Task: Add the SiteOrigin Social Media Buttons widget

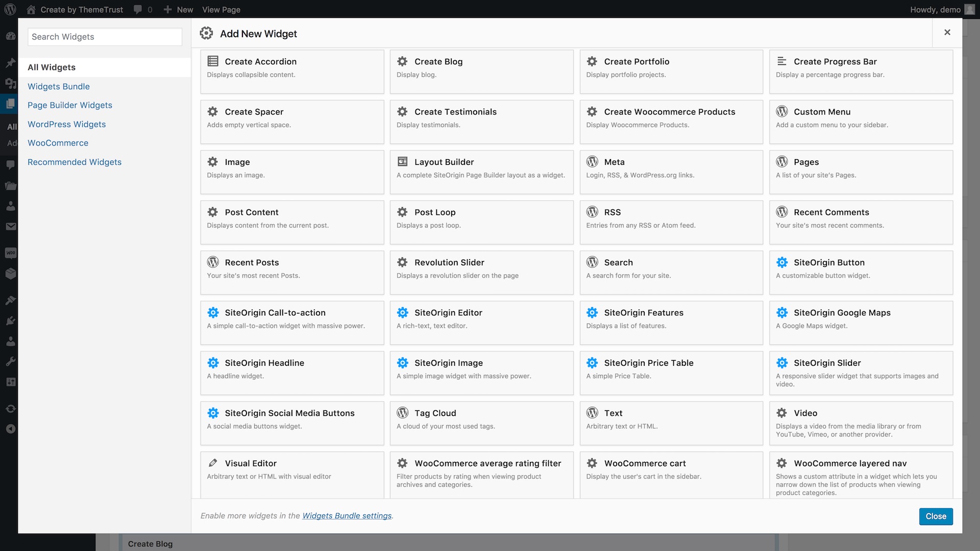Action: pyautogui.click(x=292, y=423)
